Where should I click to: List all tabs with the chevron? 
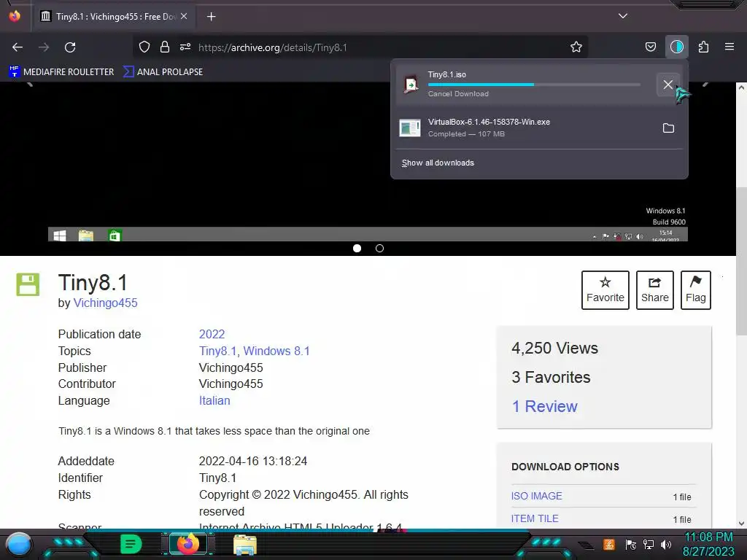click(x=623, y=16)
